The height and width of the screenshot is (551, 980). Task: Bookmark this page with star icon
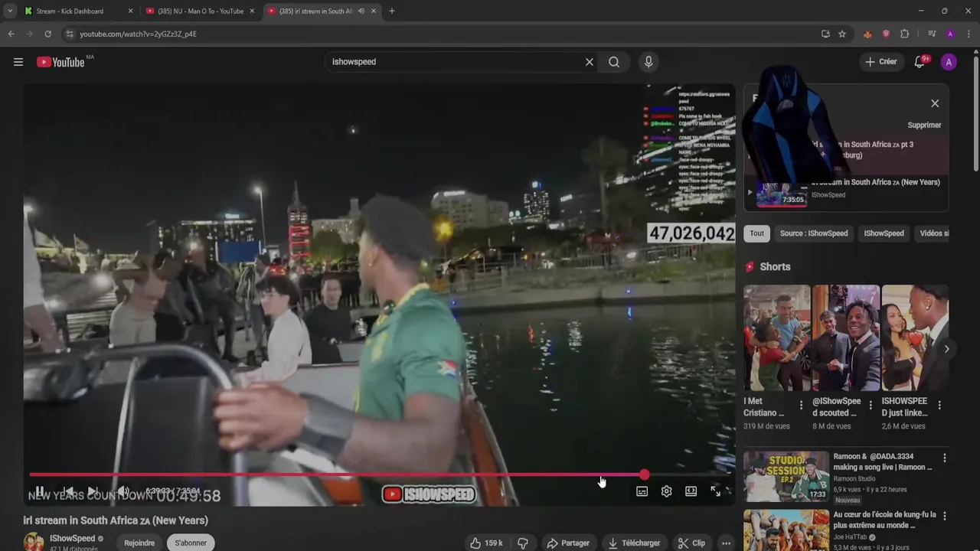pos(842,34)
